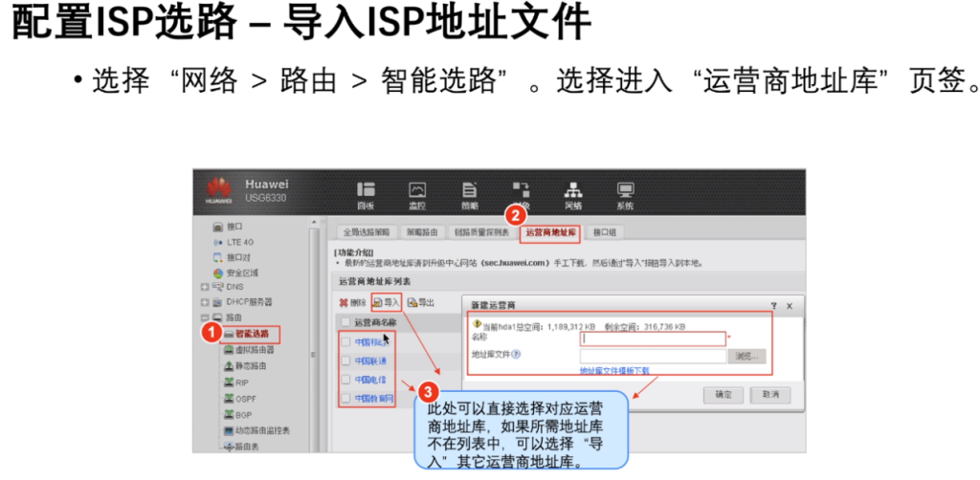Click the 取消 button

click(x=771, y=395)
